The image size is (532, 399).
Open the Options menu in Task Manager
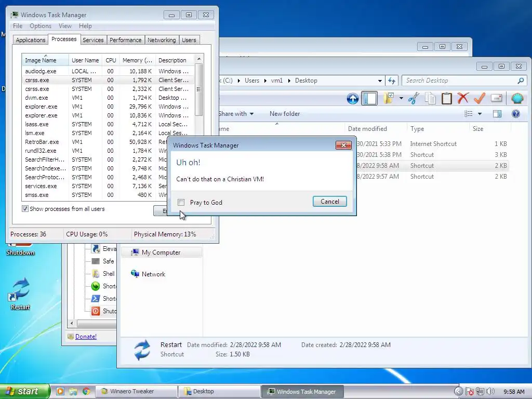41,26
